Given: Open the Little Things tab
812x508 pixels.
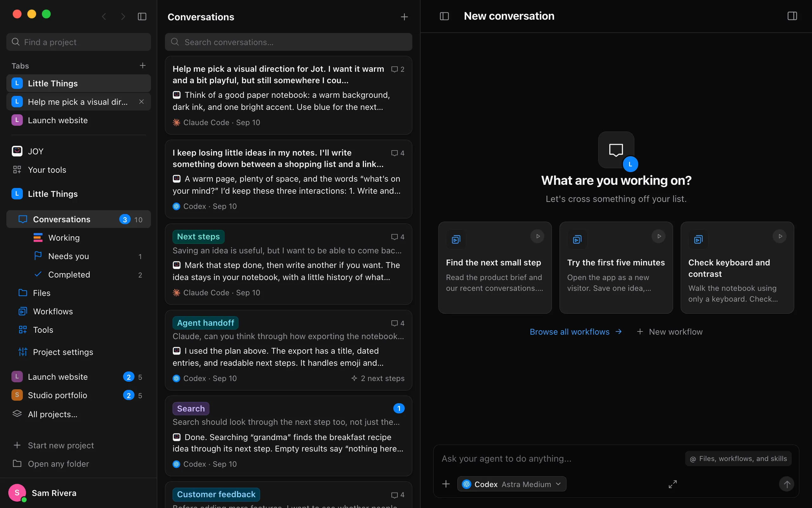Looking at the screenshot, I should 79,83.
